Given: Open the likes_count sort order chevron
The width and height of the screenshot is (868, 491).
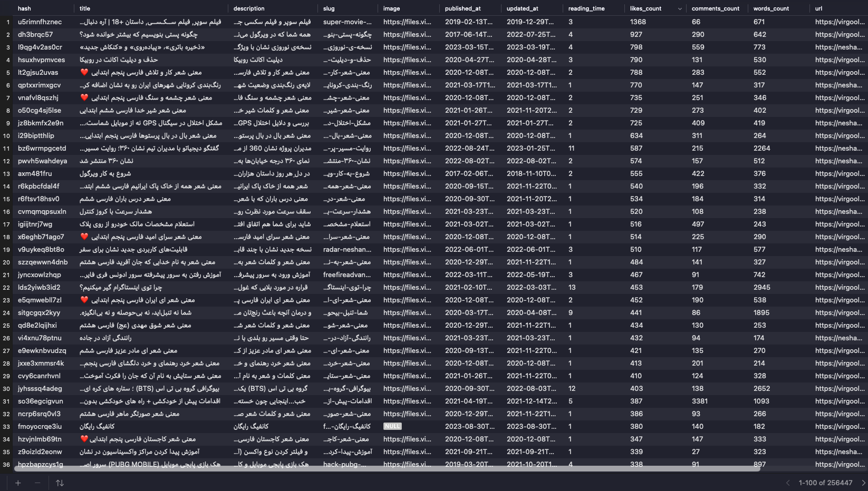Looking at the screenshot, I should 679,8.
